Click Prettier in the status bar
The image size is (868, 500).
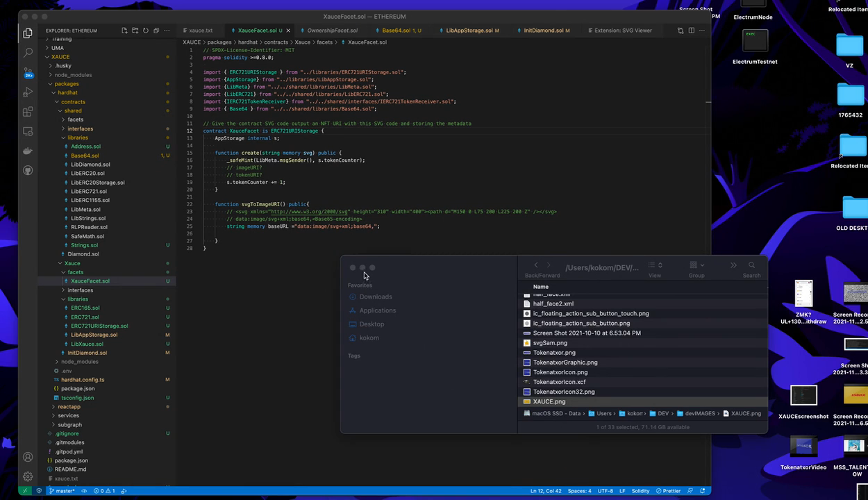coord(668,491)
